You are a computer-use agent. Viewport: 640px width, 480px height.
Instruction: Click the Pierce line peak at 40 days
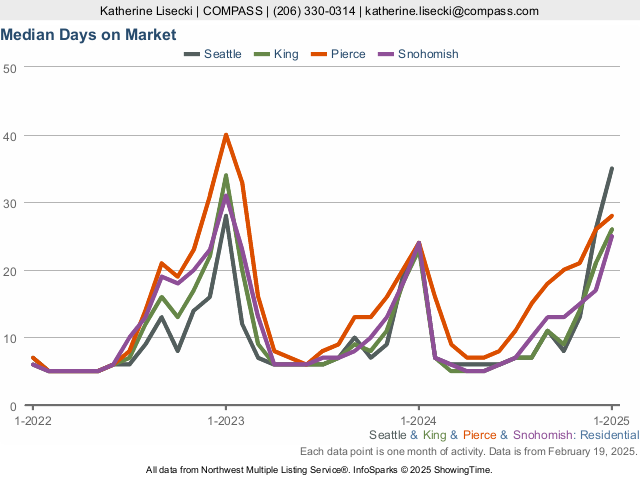(x=226, y=134)
